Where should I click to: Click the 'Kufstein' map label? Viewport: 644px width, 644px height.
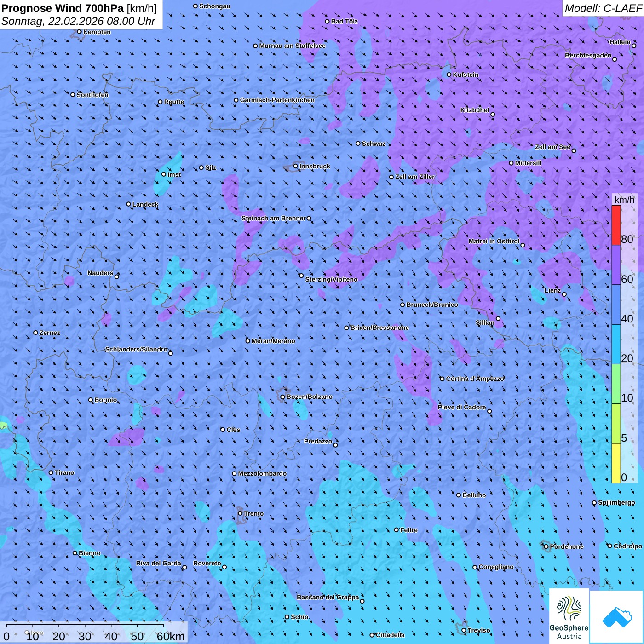click(x=466, y=75)
